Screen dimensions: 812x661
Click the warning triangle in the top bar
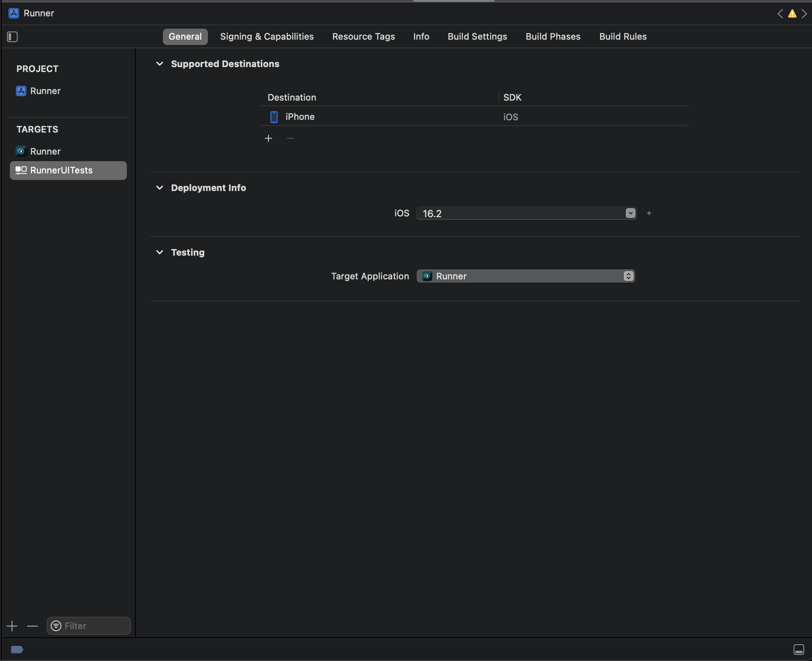[x=792, y=13]
